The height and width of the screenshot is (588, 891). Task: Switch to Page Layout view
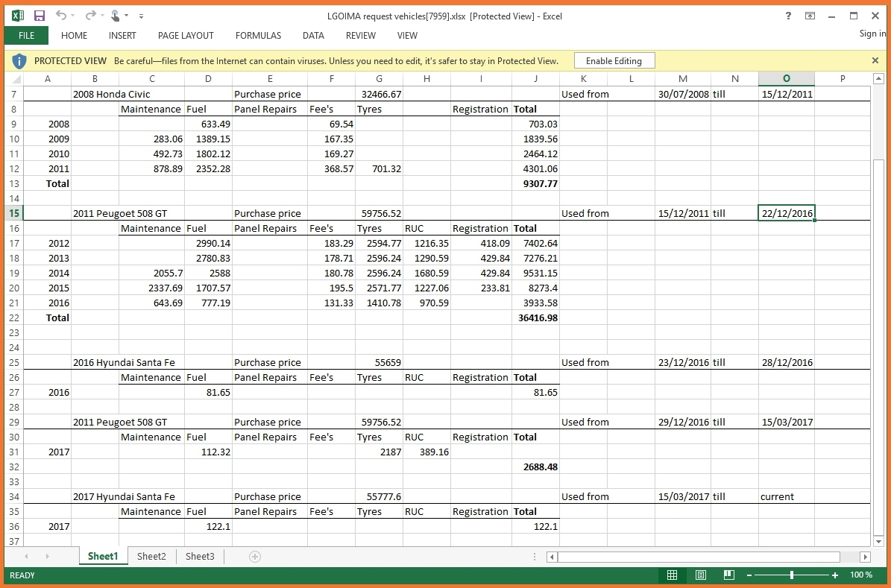tap(700, 575)
